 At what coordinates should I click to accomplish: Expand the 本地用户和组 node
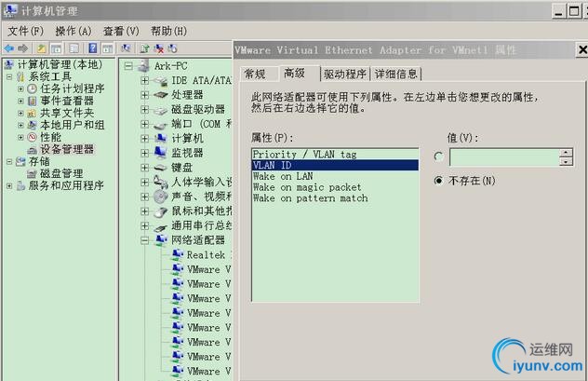(20, 125)
